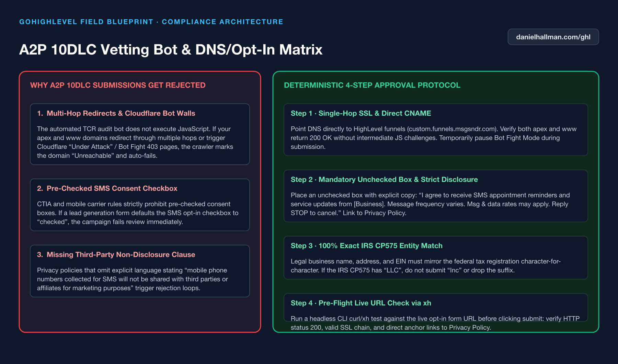The image size is (618, 364).
Task: Click the "WHY A2P 10DLC SUBMISSIONS GET REJECTED" heading
Action: pyautogui.click(x=118, y=85)
